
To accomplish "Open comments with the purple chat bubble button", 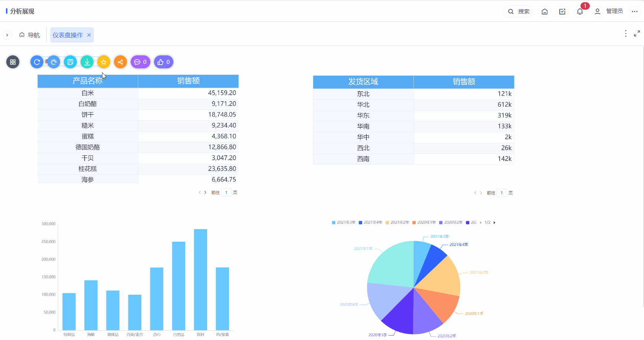I will [x=140, y=62].
